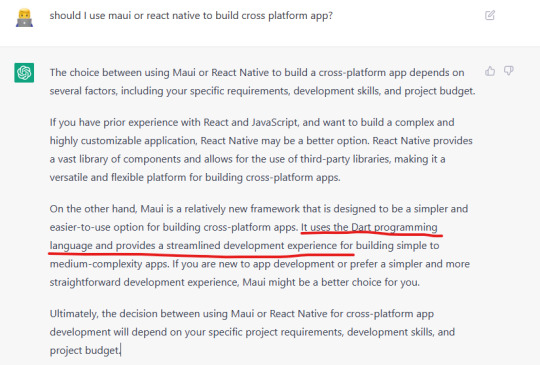Click the user avatar icon
540x365 pixels.
coord(24,18)
